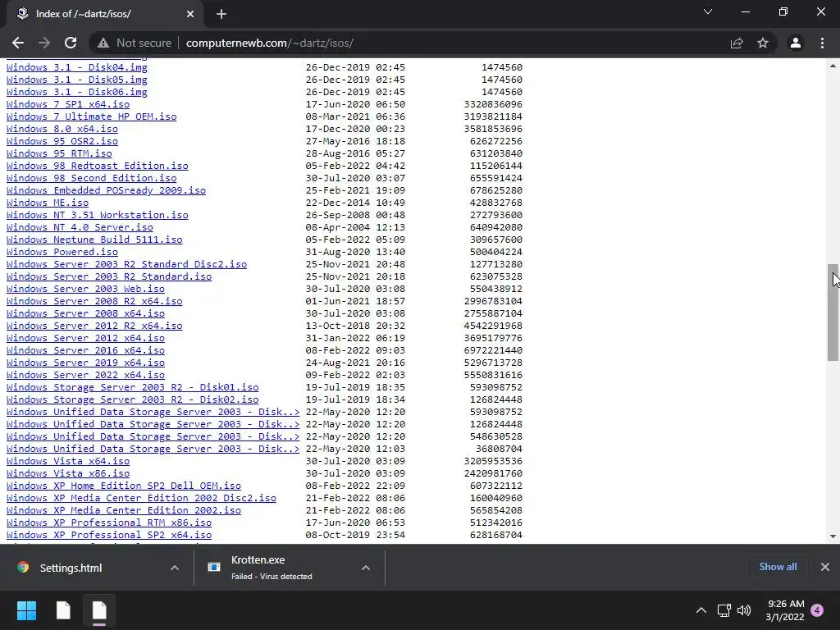Click the address bar URL
840x630 pixels.
click(269, 43)
